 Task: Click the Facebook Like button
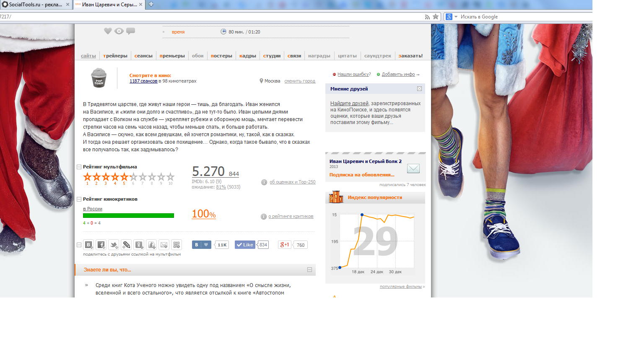[245, 245]
